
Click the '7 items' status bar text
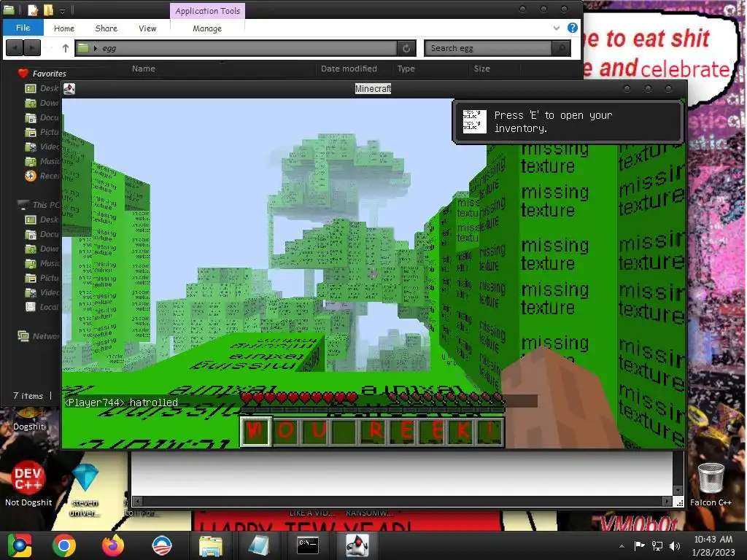28,396
